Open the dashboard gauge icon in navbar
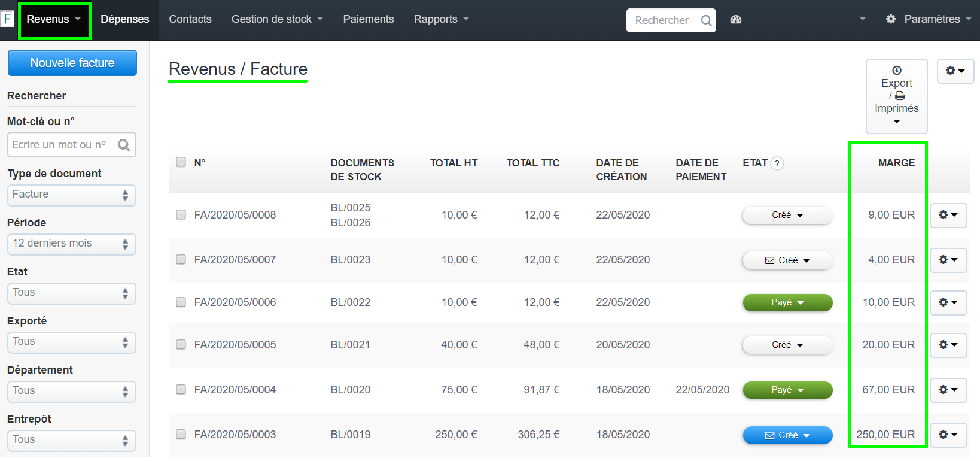The height and width of the screenshot is (461, 980). coord(736,20)
